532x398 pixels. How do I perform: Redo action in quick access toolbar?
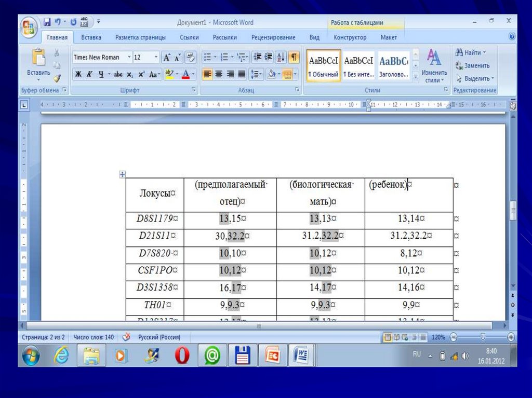[x=73, y=22]
